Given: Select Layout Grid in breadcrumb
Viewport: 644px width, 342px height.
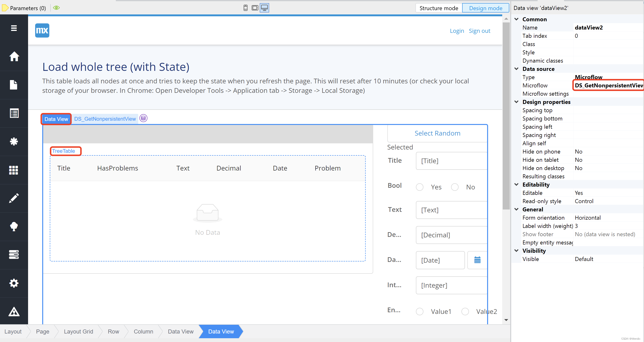Looking at the screenshot, I should point(79,331).
